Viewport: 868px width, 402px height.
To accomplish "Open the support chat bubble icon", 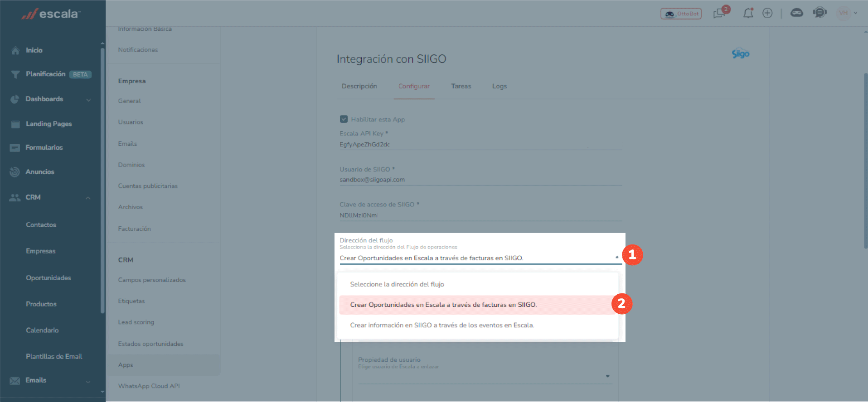I will tap(820, 13).
